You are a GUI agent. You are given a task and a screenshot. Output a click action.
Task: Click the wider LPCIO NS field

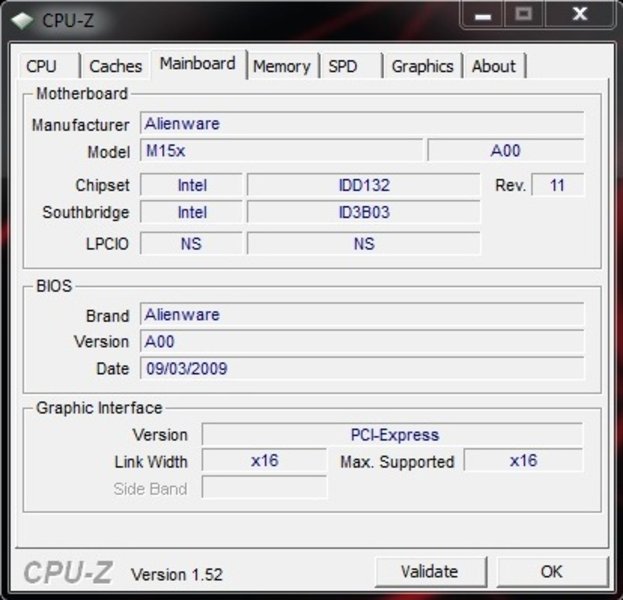click(364, 243)
